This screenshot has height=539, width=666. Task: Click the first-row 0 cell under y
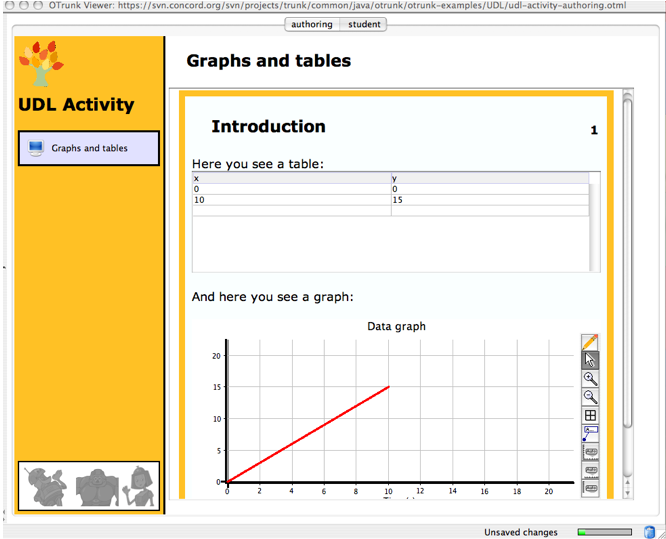point(490,189)
